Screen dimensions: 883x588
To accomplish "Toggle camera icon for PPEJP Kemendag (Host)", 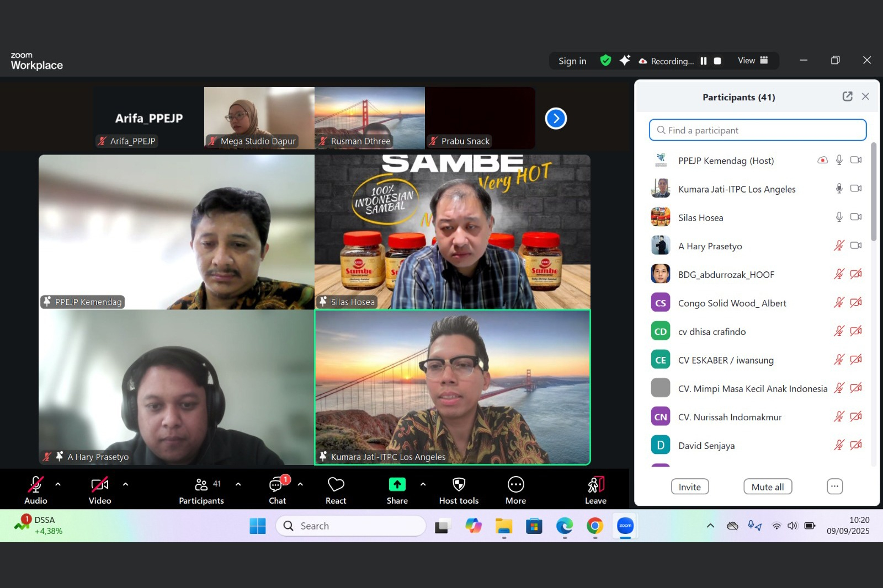I will (x=856, y=160).
